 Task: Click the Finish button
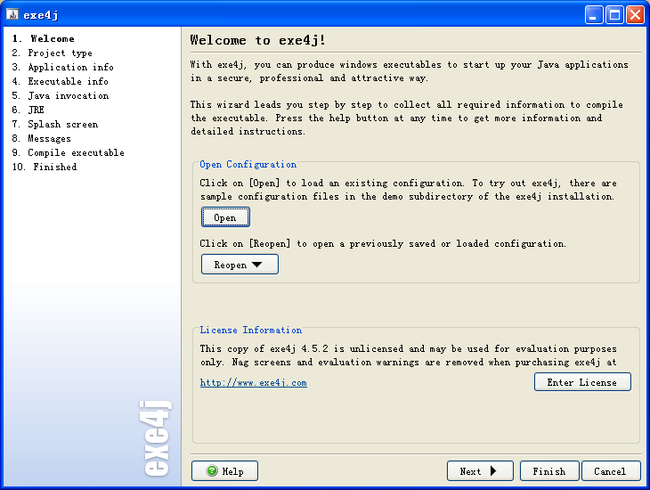[549, 471]
